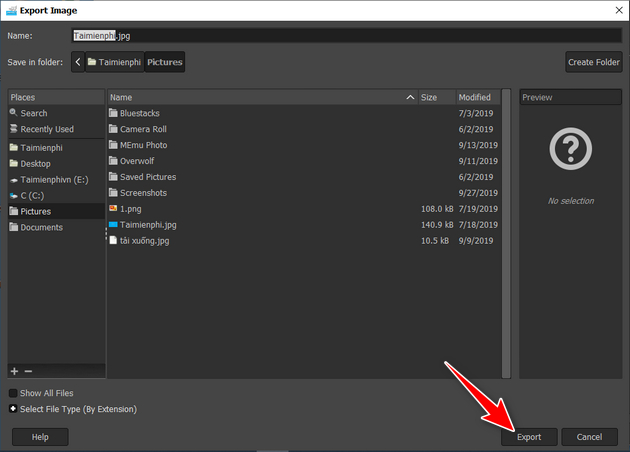Click the back arrow in folder path
The width and height of the screenshot is (630, 452).
pos(78,62)
